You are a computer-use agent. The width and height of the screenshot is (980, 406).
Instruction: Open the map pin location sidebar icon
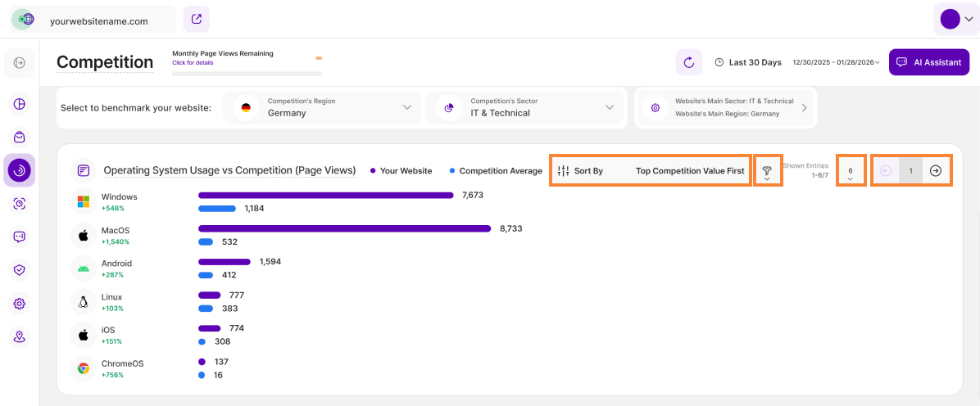coord(20,336)
